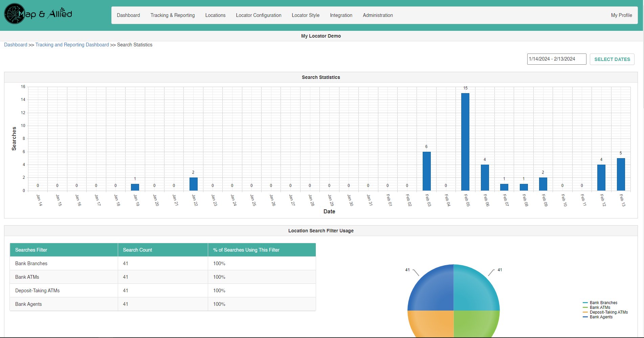
Task: Open the Administration menu
Action: click(x=378, y=15)
